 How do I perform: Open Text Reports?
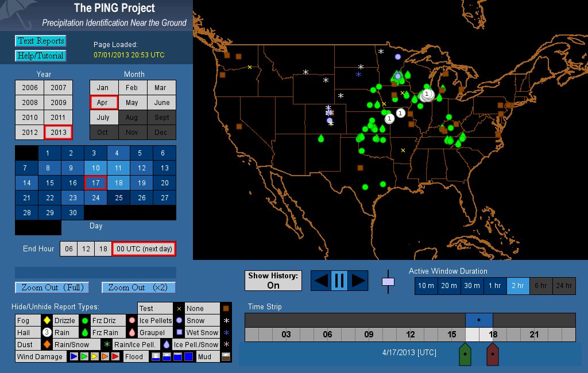point(41,41)
